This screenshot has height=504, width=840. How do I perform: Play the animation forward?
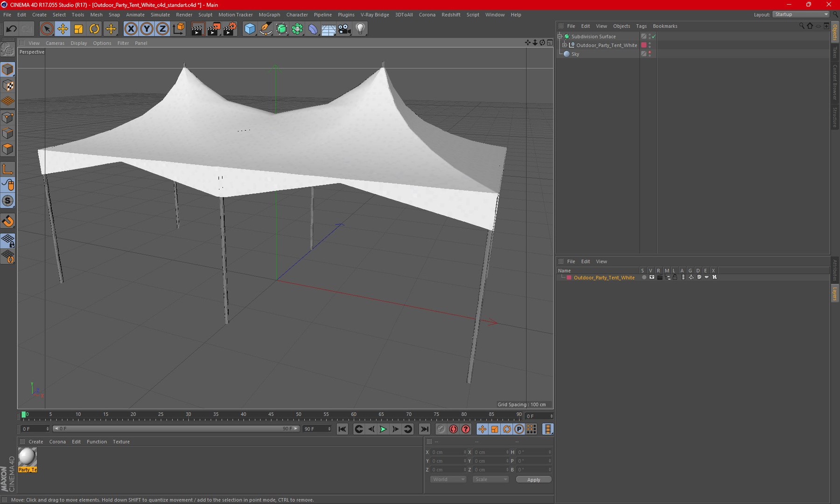tap(383, 429)
